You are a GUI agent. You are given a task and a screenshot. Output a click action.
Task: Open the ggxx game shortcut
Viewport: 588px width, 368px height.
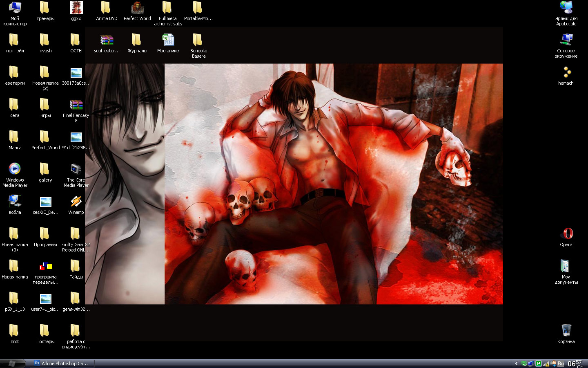(x=76, y=11)
